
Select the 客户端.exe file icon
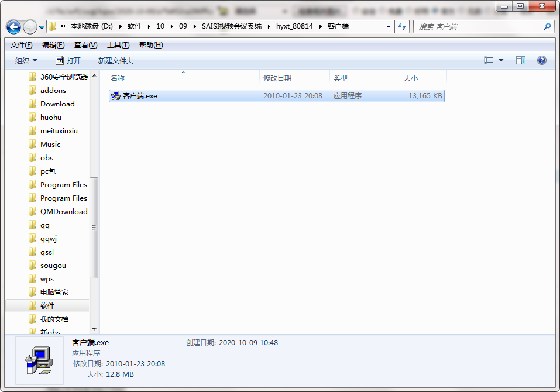(116, 96)
